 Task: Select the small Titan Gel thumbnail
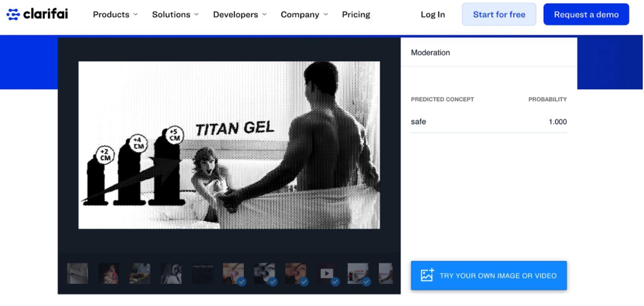coord(358,273)
